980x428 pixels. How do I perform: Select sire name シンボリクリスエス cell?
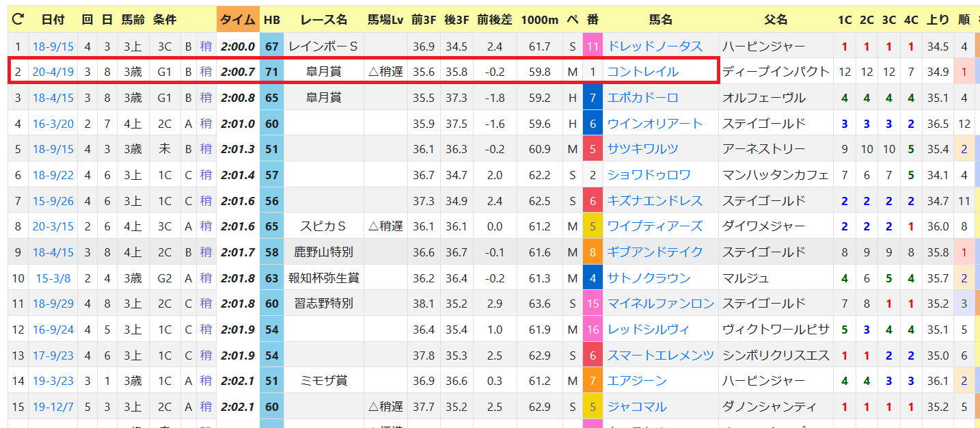tap(776, 356)
